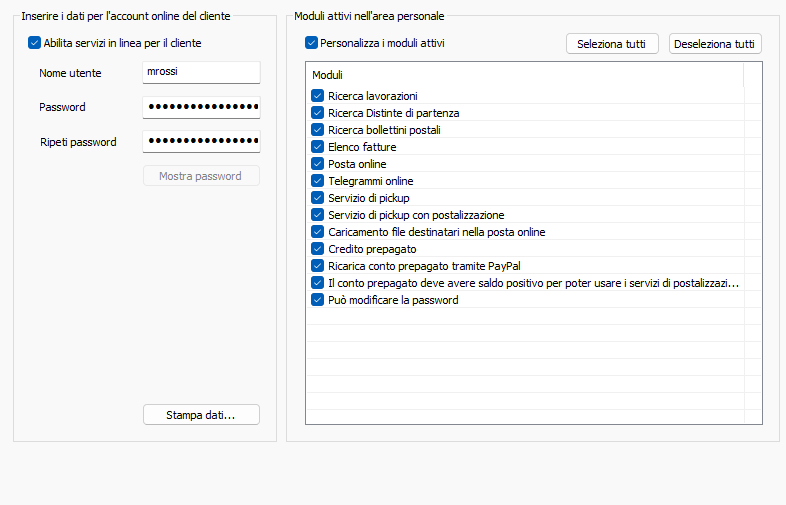Screen dimensions: 786x505
Task: Disable 'Abilita servizi in linea per il cliente'
Action: coord(35,43)
